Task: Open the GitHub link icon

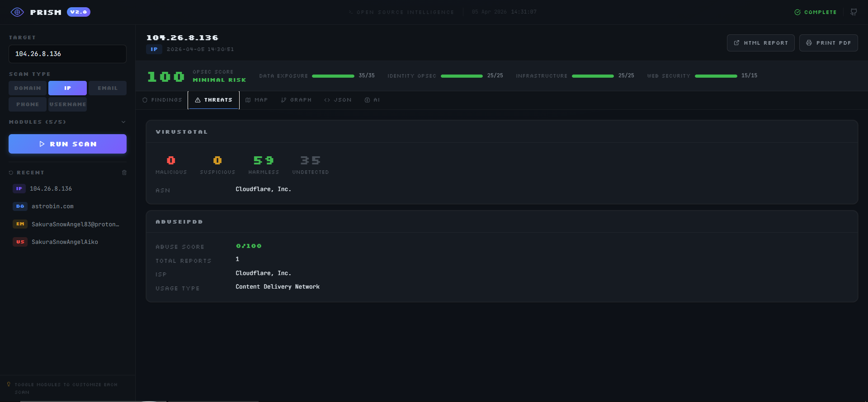Action: tap(854, 12)
